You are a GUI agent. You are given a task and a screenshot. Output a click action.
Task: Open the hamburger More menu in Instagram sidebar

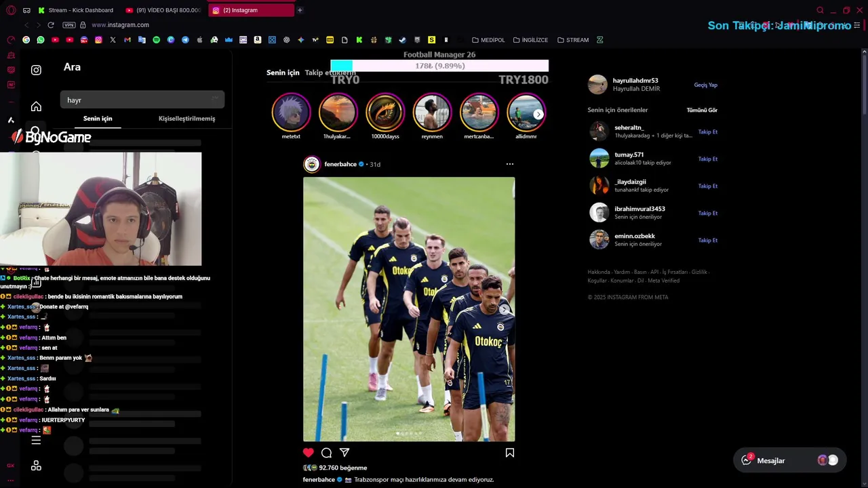(x=36, y=441)
